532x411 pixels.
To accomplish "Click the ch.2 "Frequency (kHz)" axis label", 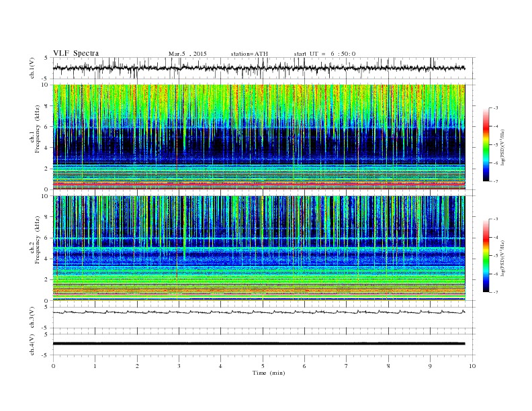I will tap(38, 240).
